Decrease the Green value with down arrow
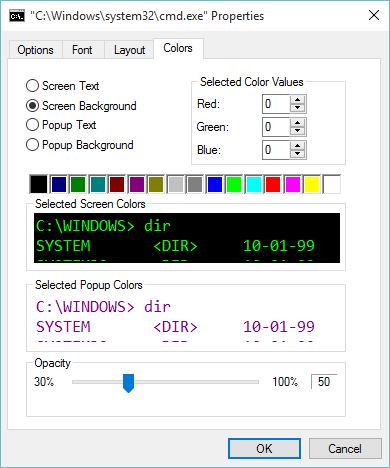This screenshot has height=468, width=390. point(297,131)
